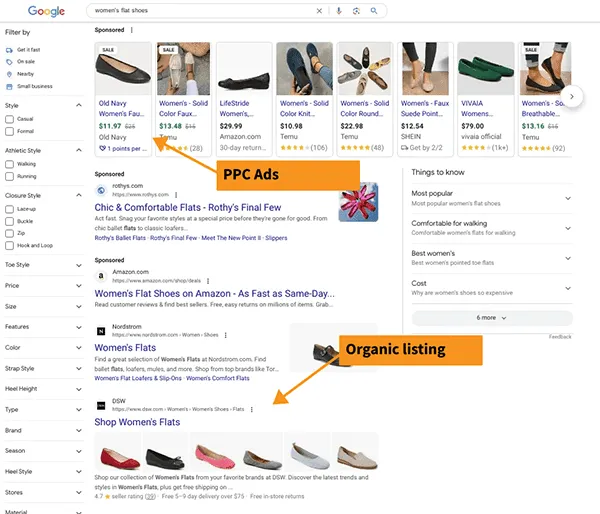Image resolution: width=600 pixels, height=514 pixels.
Task: Enable the Walking athletic style checkbox
Action: click(x=10, y=163)
